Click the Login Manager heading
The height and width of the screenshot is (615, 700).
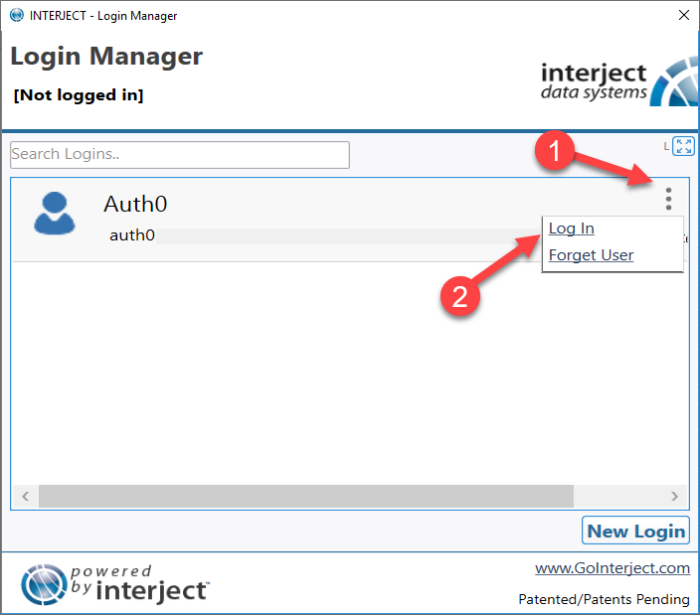pyautogui.click(x=106, y=57)
